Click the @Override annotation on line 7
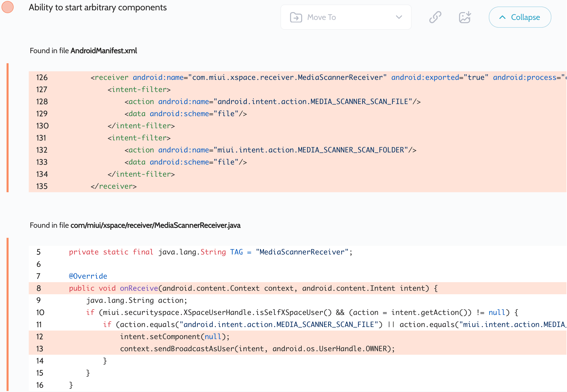This screenshot has width=567, height=392. [x=88, y=276]
